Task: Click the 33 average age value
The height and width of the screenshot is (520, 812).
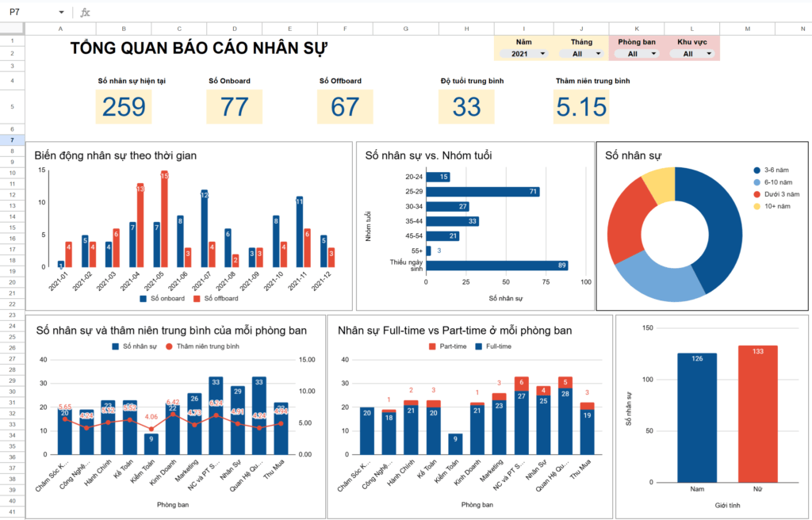Action: click(x=466, y=107)
